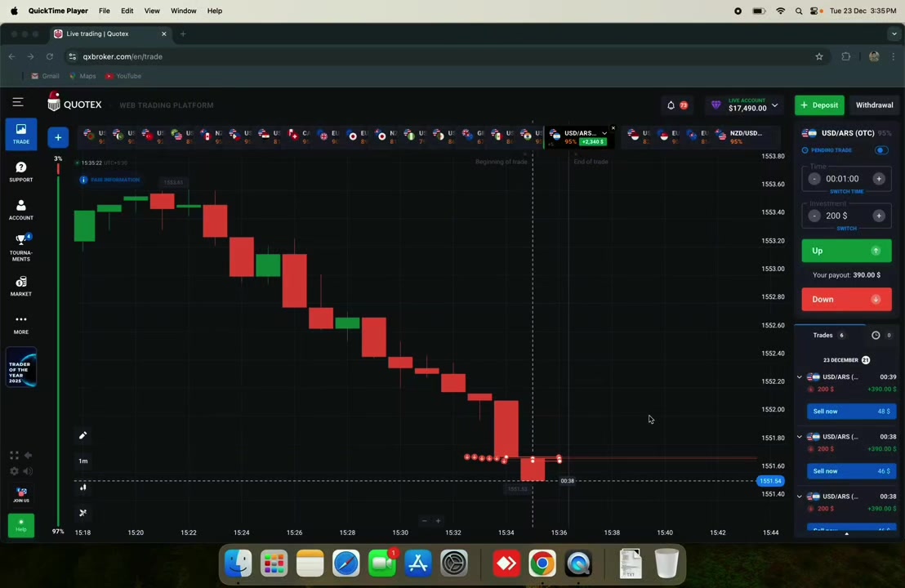
Task: Click Sell now for 48 $
Action: tap(851, 412)
